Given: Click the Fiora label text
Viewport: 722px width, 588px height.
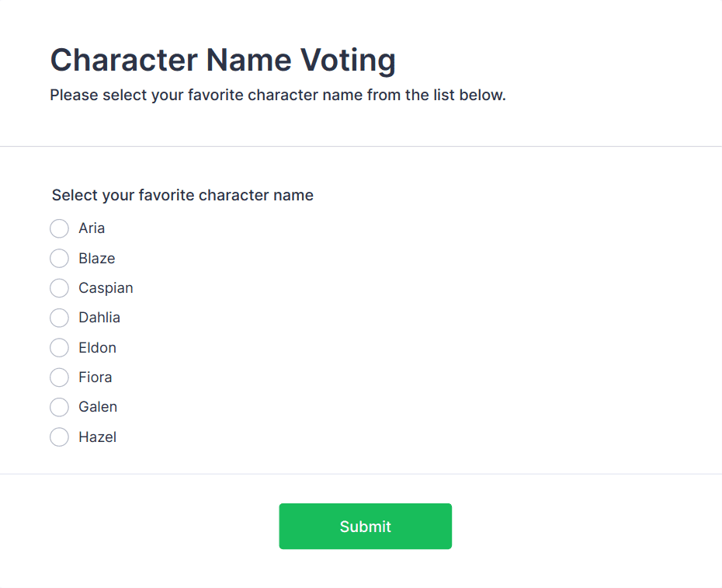Looking at the screenshot, I should tap(95, 378).
